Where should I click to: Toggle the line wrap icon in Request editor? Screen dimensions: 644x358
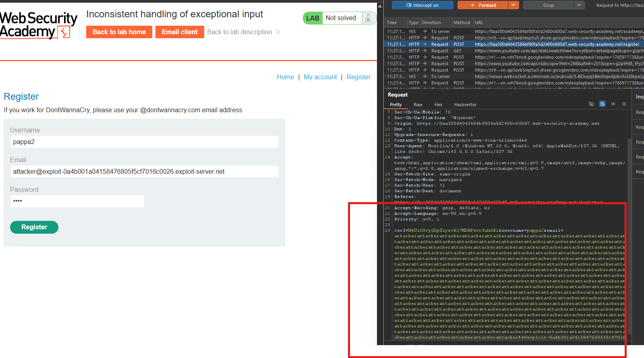602,104
